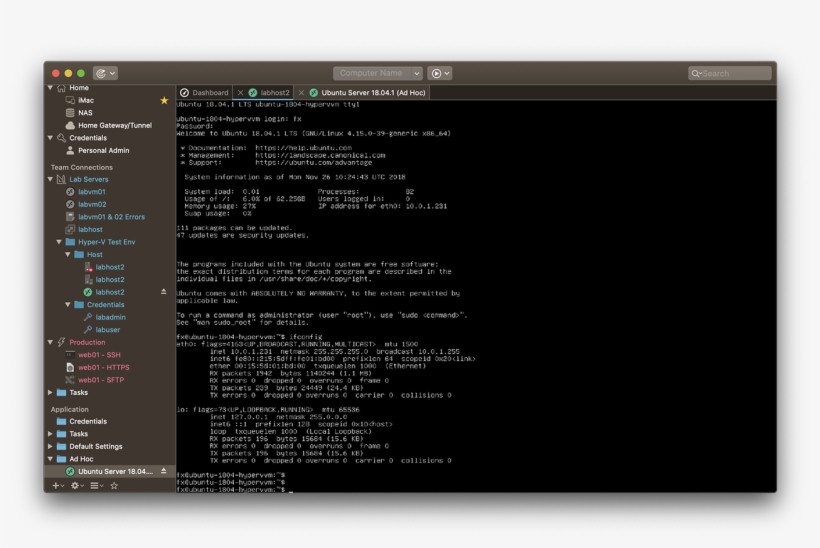
Task: Click the Computer Name input field
Action: click(x=372, y=73)
